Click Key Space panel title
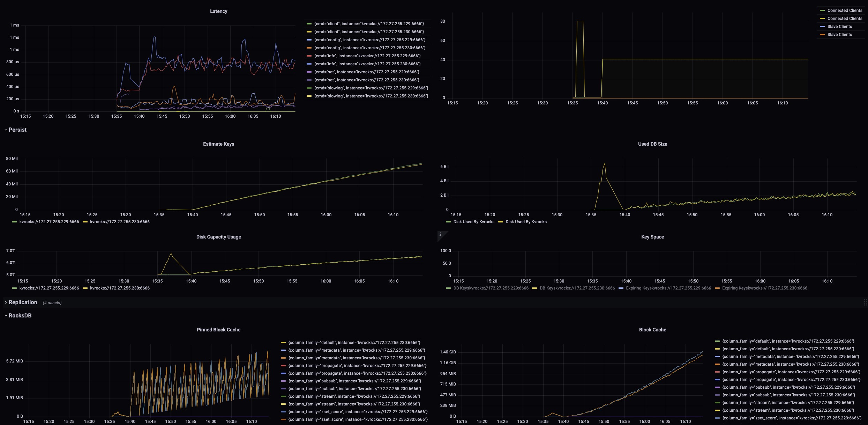 point(652,237)
